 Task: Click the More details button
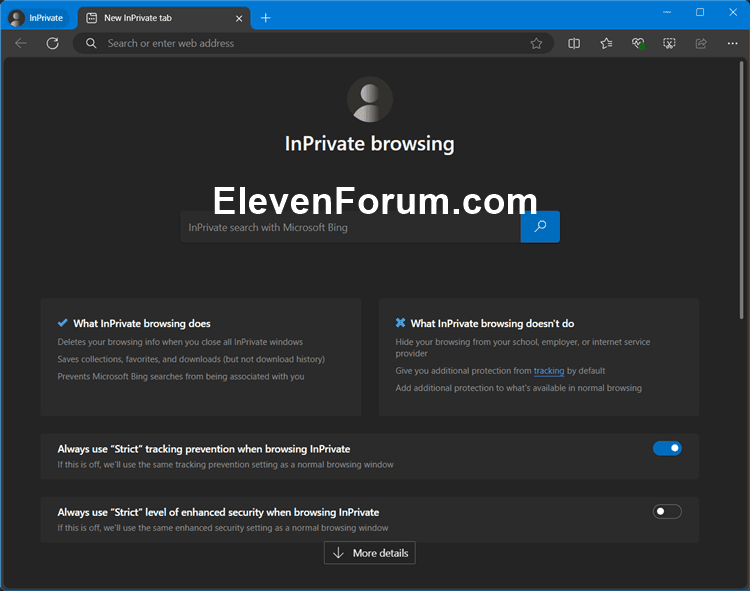(370, 553)
